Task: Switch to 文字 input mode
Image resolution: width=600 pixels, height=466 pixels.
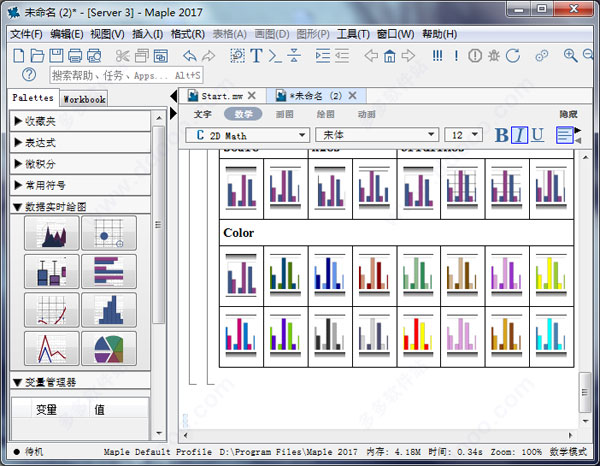Action: (202, 114)
